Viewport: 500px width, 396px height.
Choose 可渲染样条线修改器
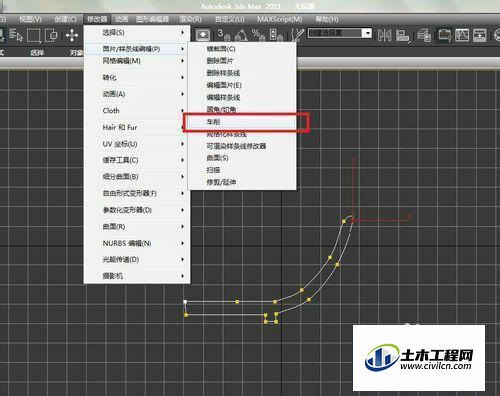pos(242,146)
